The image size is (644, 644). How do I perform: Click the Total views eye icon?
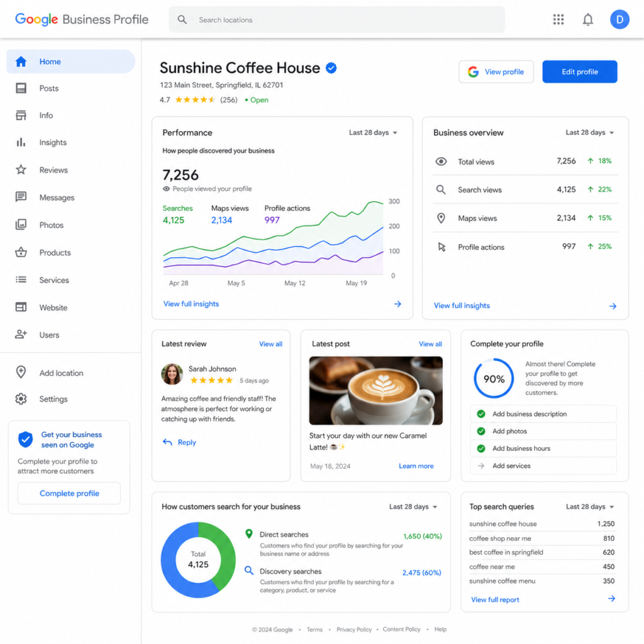441,162
